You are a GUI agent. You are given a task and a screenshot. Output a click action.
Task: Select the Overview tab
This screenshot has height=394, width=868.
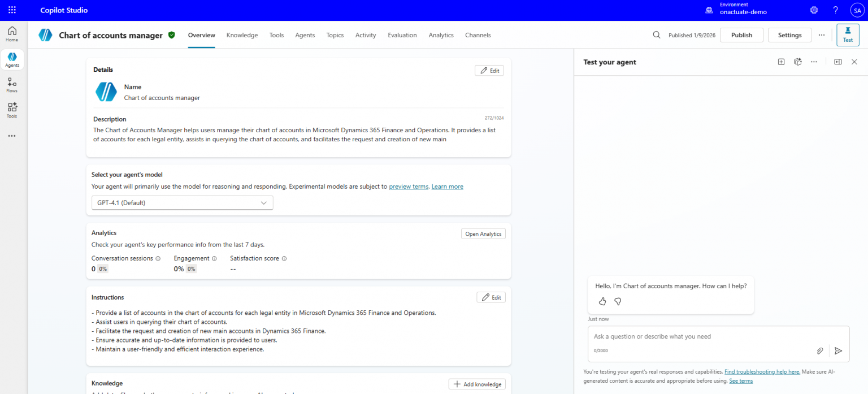coord(202,35)
